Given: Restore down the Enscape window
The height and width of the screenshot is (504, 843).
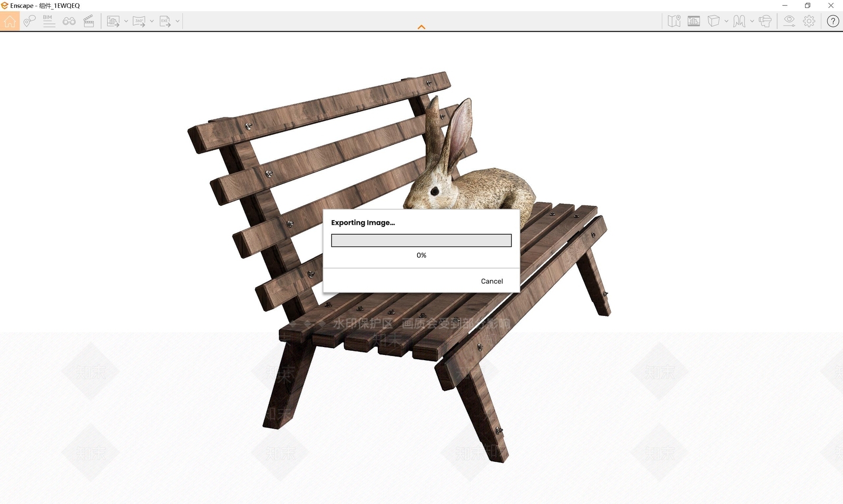Looking at the screenshot, I should click(808, 5).
